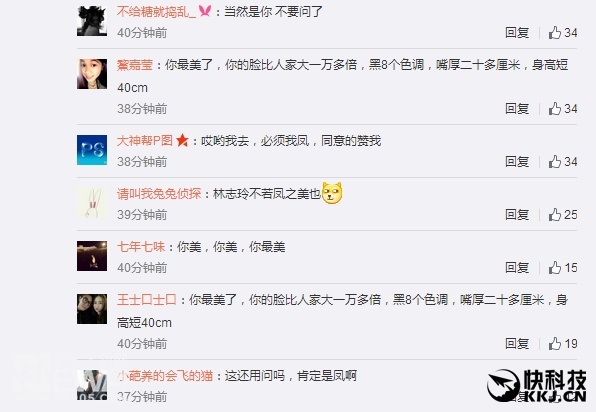Viewport: 596px width, 412px height.
Task: Open 小葩养的会飞的猫 username link
Action: click(x=165, y=376)
